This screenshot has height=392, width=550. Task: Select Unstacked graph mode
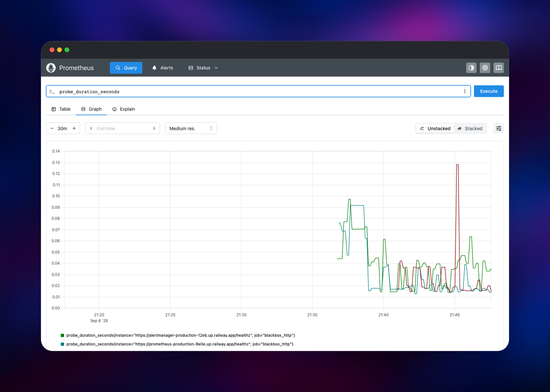click(x=435, y=128)
